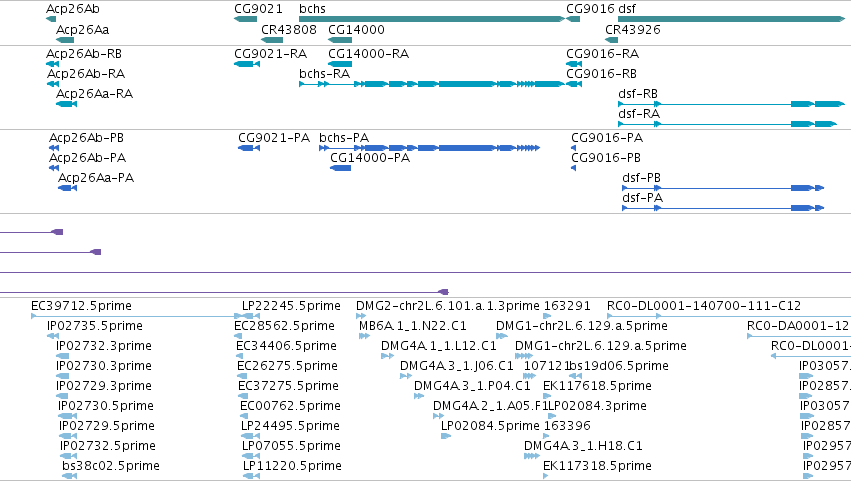Select the CG14000 gene label
Screen dimensions: 851x481
[x=356, y=29]
